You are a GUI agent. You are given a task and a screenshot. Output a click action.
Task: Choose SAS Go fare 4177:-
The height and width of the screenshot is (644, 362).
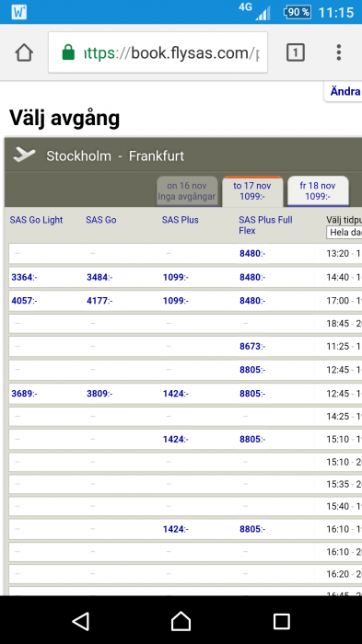(x=100, y=301)
